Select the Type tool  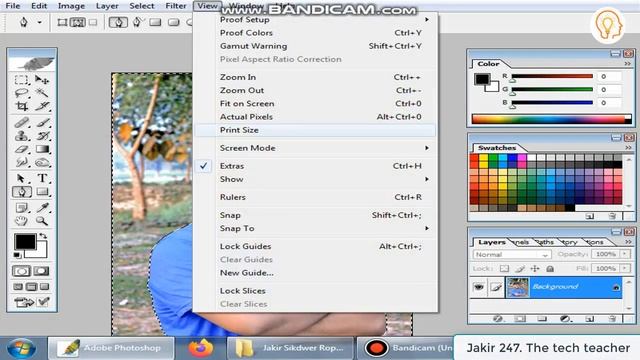pyautogui.click(x=42, y=178)
